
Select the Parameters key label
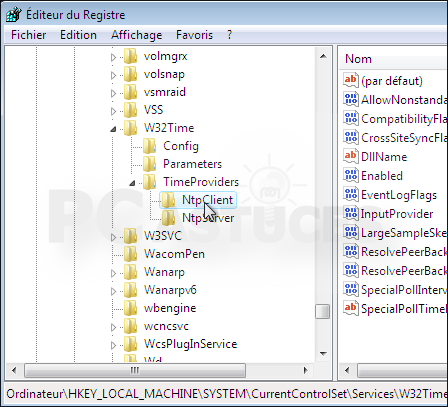click(192, 164)
